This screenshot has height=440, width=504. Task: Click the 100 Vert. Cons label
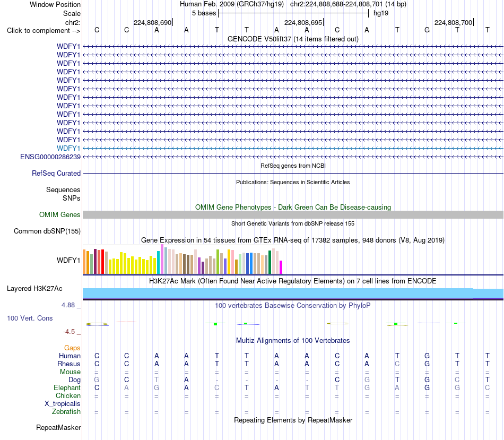[30, 318]
